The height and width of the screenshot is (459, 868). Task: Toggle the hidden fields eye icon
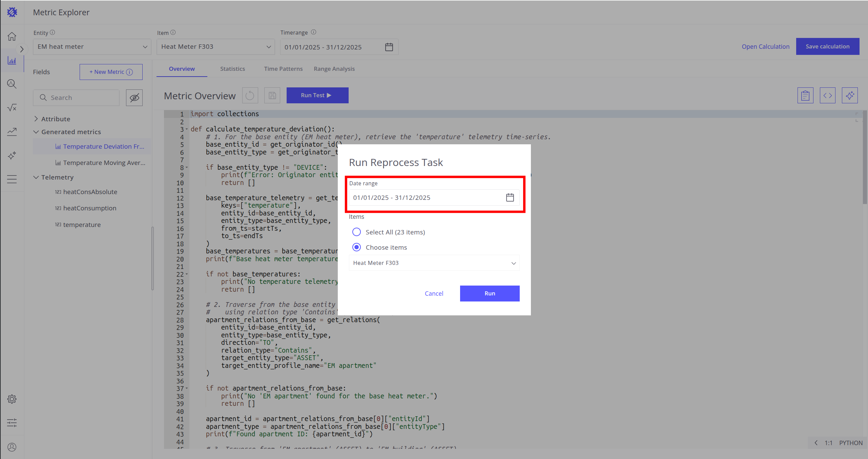coord(134,98)
